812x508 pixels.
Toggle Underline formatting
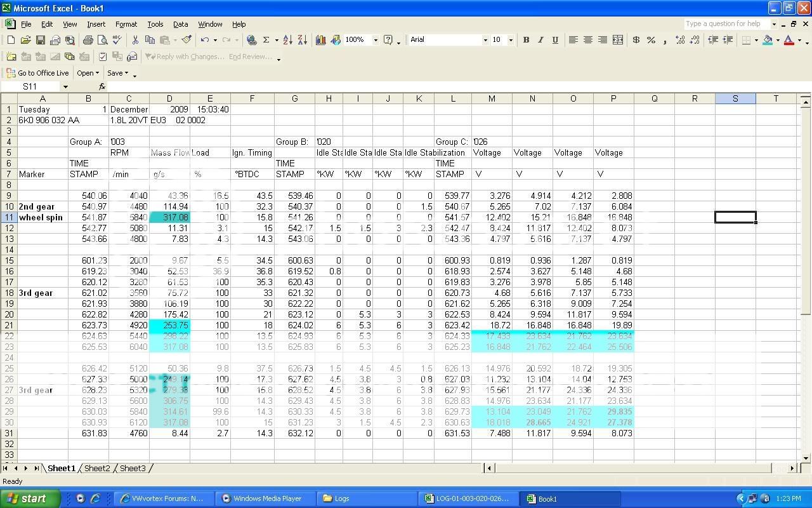(555, 40)
